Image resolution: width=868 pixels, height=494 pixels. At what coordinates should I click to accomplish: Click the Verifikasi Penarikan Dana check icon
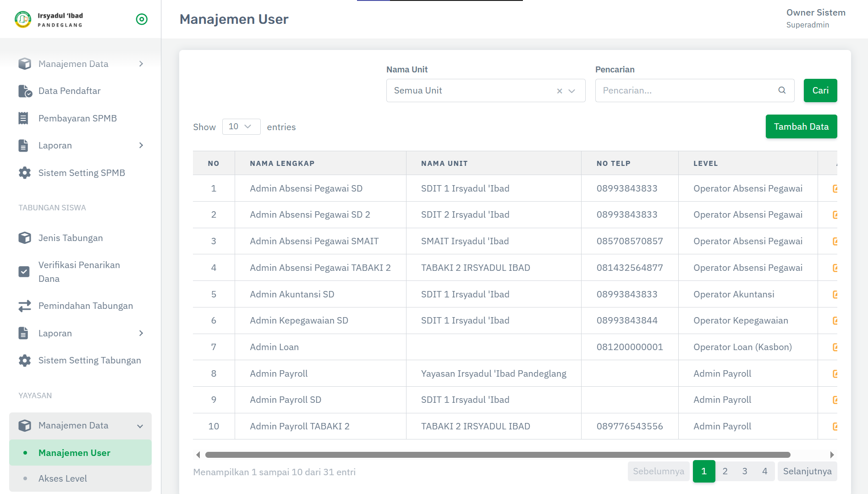coord(24,272)
